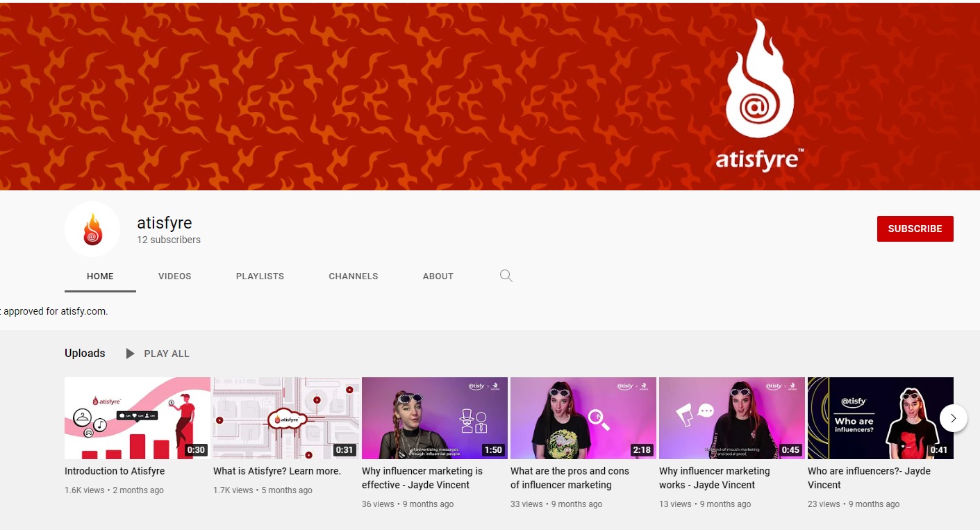
Task: Open the About tab
Action: (x=438, y=276)
